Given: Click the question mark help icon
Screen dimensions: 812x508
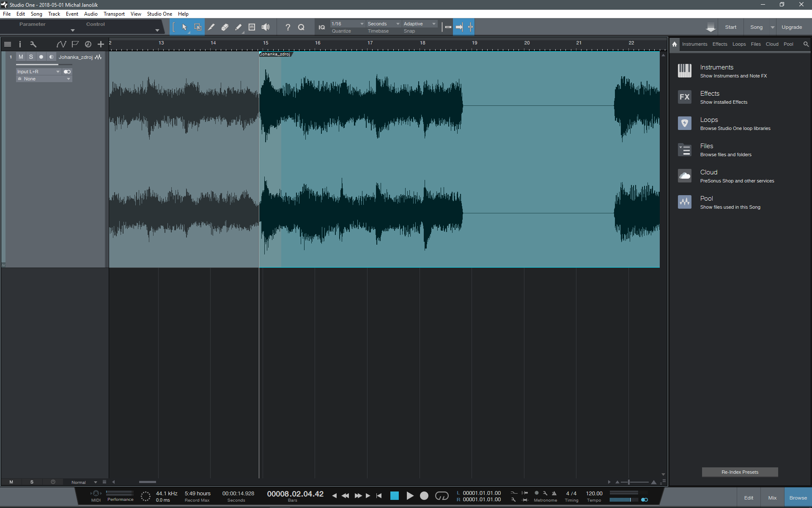Looking at the screenshot, I should click(288, 27).
